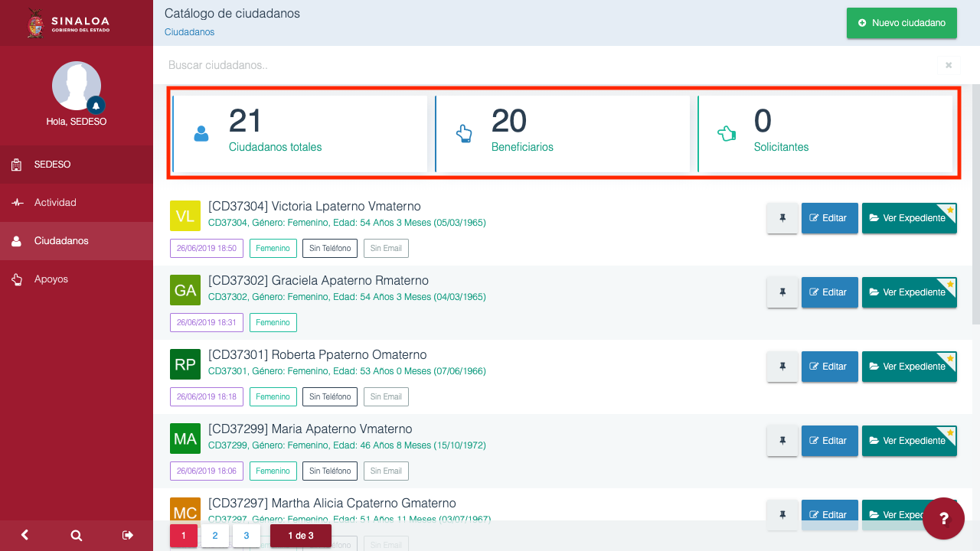Go to pagination page 2
980x551 pixels.
(x=215, y=536)
